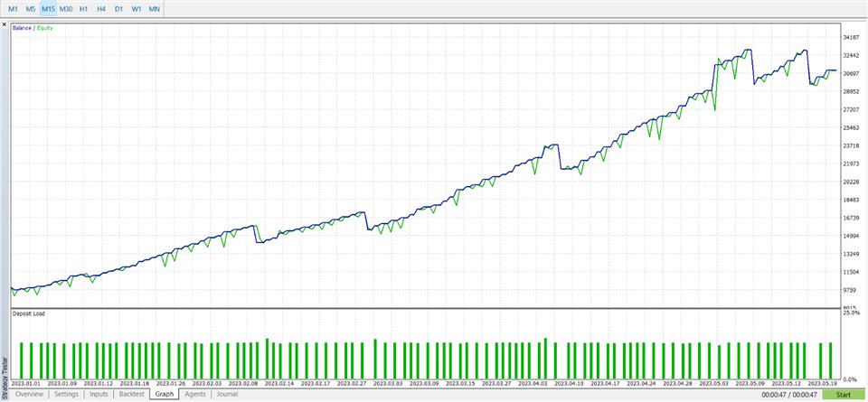Select the M30 timeframe button
868x402 pixels.
66,9
